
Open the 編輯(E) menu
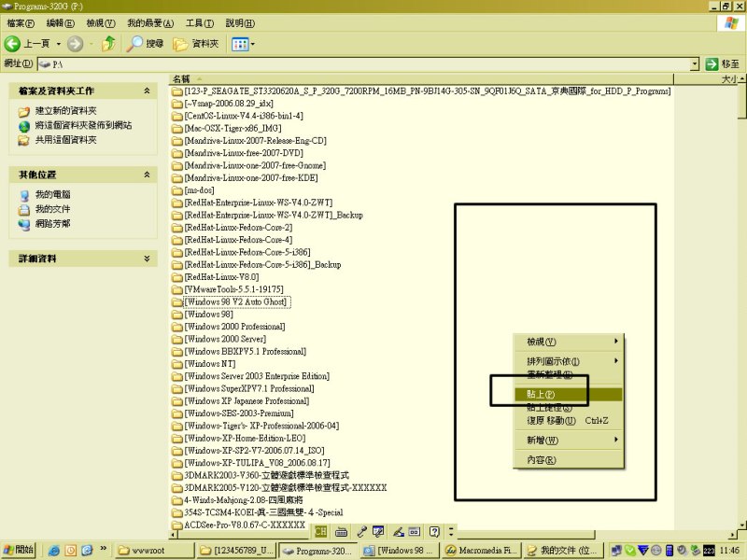tap(61, 22)
